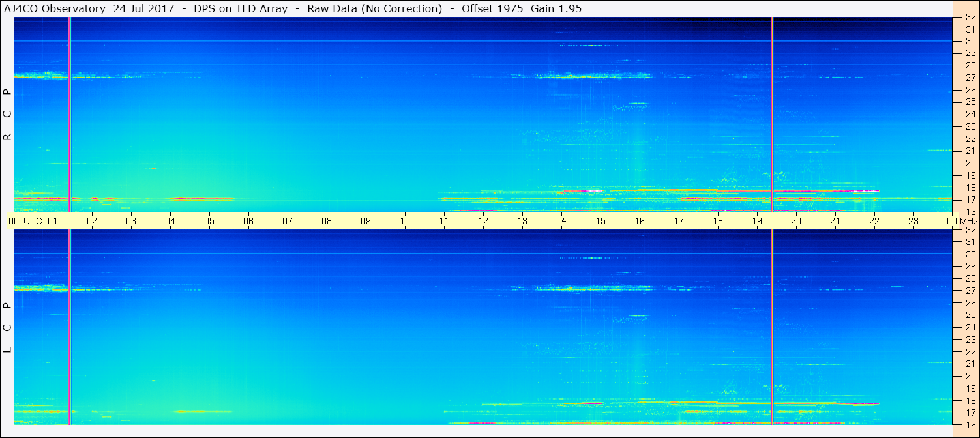980x438 pixels.
Task: Click the 05 hour tick on time axis
Action: pyautogui.click(x=209, y=221)
